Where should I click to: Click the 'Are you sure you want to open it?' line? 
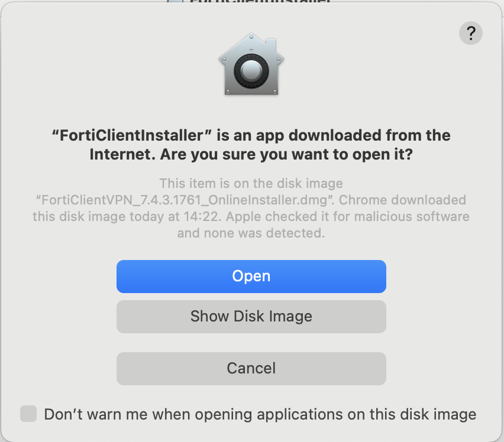click(286, 155)
